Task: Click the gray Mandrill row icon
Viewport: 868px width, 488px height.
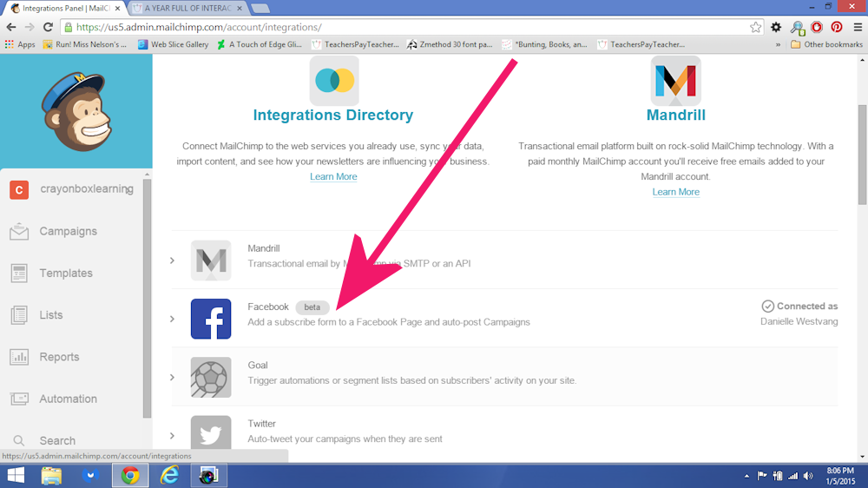Action: point(211,260)
